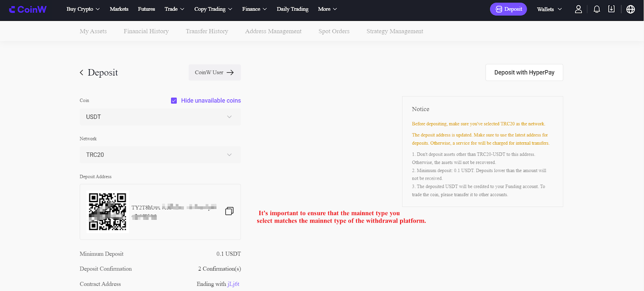Expand the More menu

327,9
